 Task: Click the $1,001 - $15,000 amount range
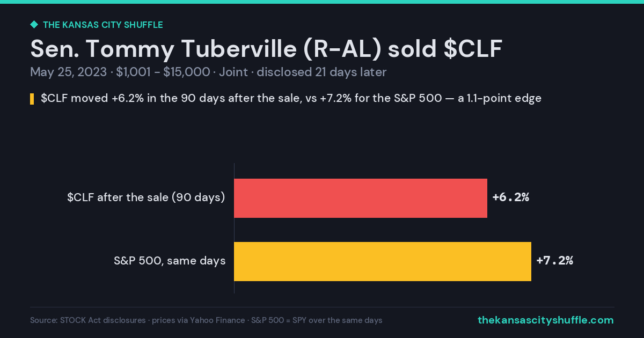163,72
